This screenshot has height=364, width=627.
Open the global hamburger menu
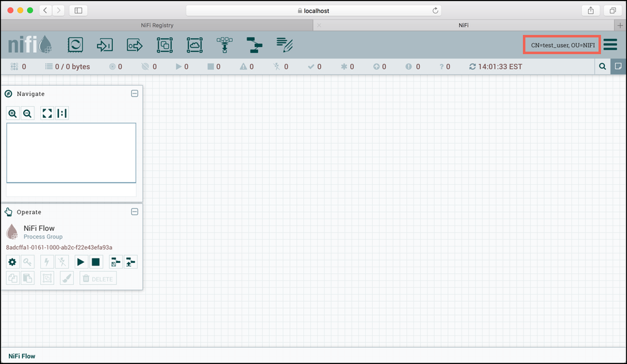coord(611,44)
